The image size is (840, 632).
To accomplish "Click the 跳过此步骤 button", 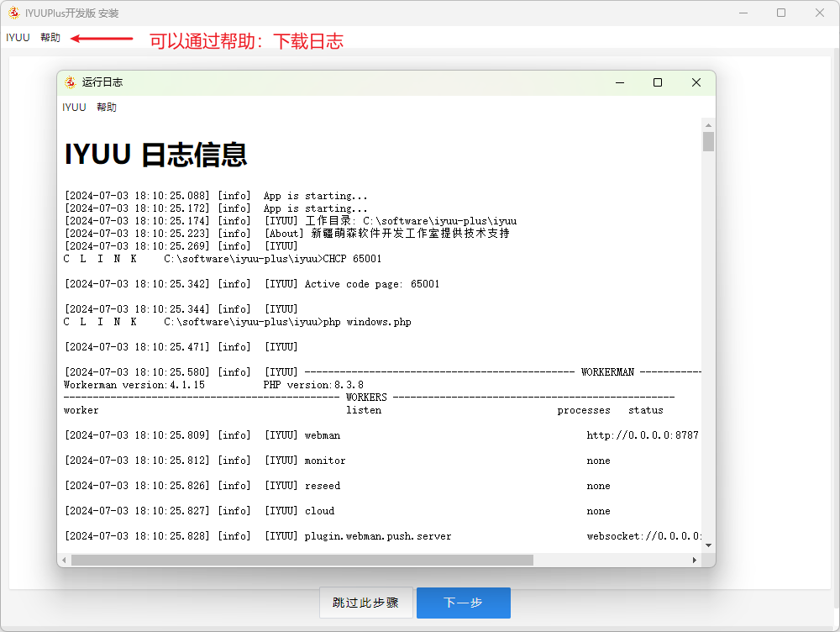I will (x=366, y=603).
